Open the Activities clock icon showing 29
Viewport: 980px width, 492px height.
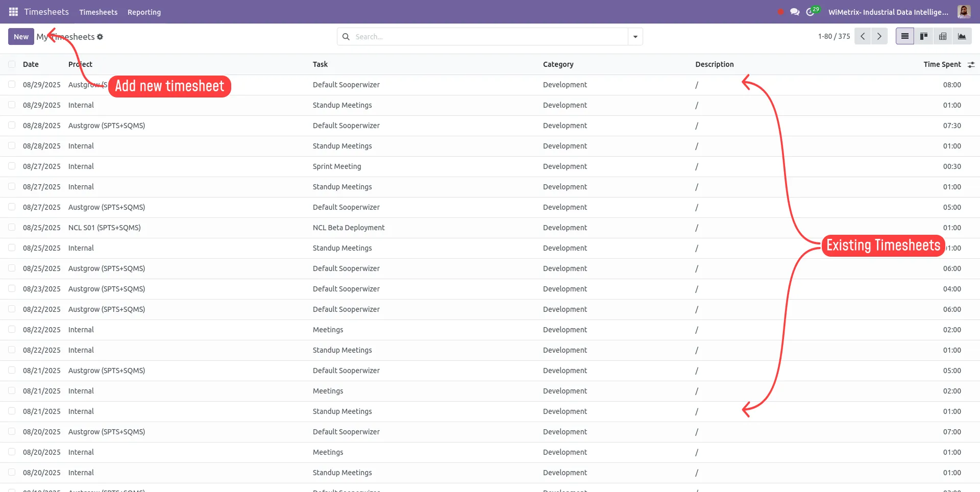click(812, 11)
